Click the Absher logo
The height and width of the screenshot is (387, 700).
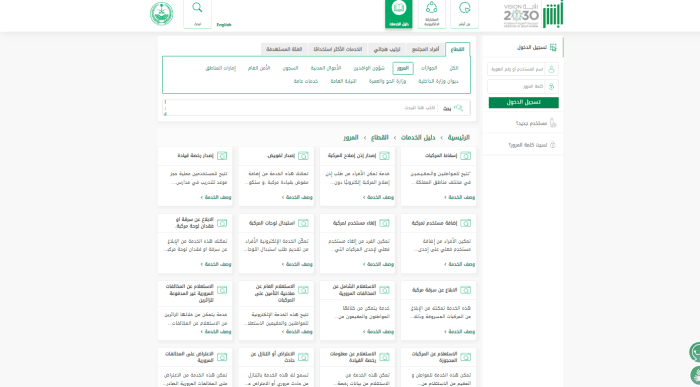click(x=553, y=14)
